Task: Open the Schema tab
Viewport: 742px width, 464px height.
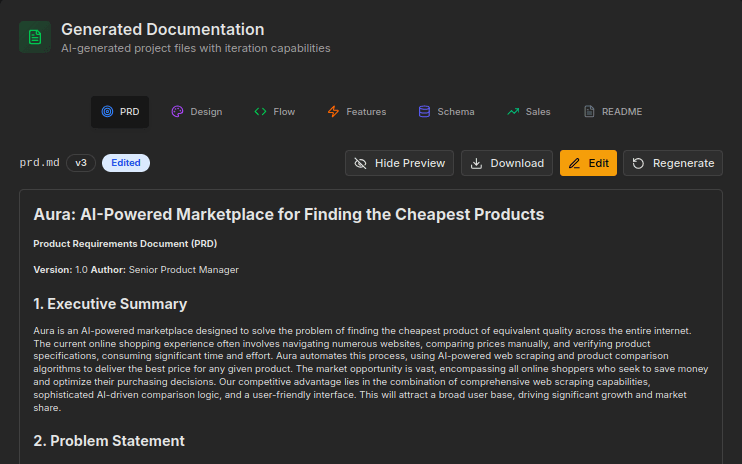Action: [446, 112]
